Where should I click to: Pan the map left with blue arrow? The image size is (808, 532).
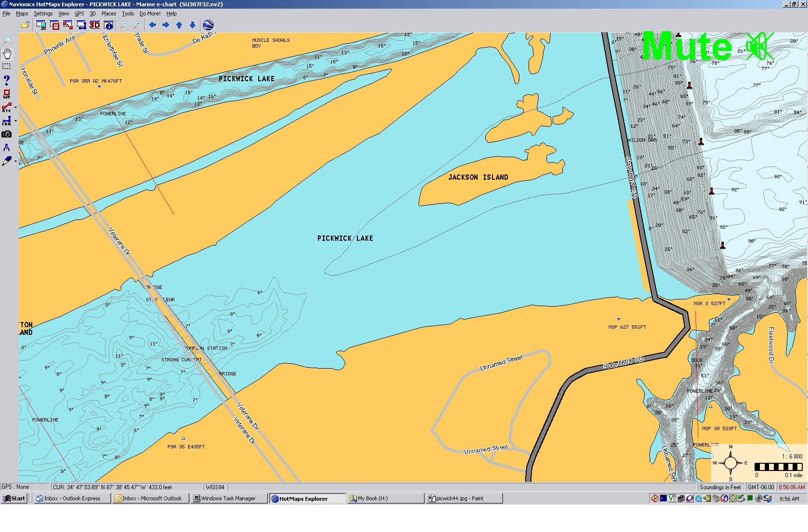click(x=152, y=25)
